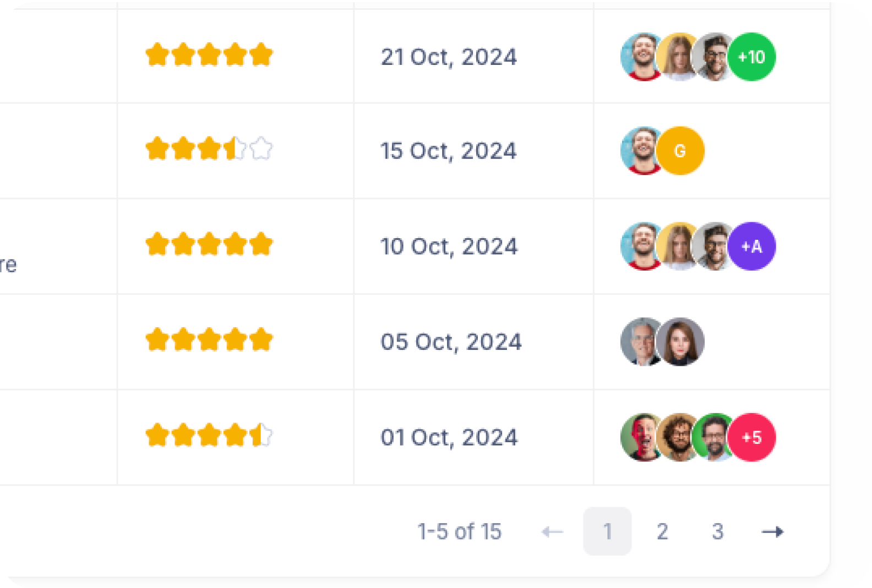The height and width of the screenshot is (588, 872).
Task: Click the purple +A avatar badge
Action: [x=751, y=246]
